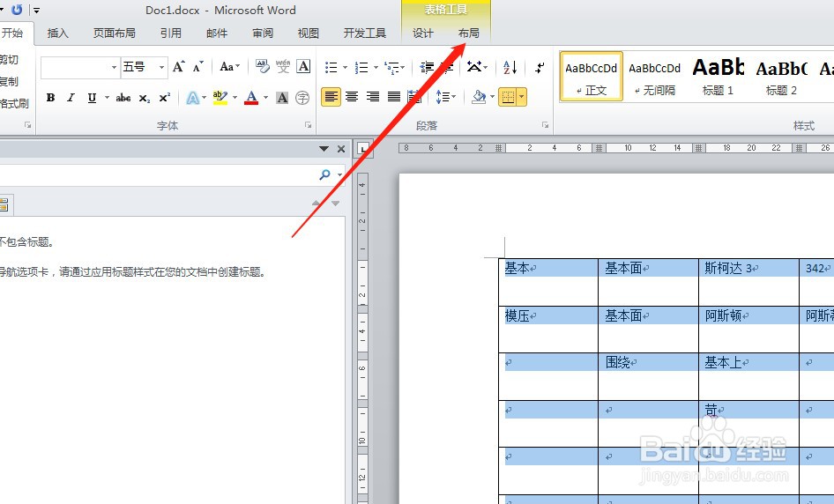This screenshot has height=504, width=834.
Task: Apply character shading icon
Action: tap(282, 98)
